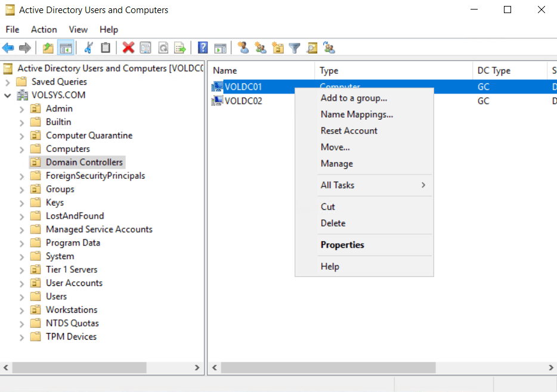Click the Create new organizational unit icon
Screen dimensions: 557x392
[x=277, y=48]
